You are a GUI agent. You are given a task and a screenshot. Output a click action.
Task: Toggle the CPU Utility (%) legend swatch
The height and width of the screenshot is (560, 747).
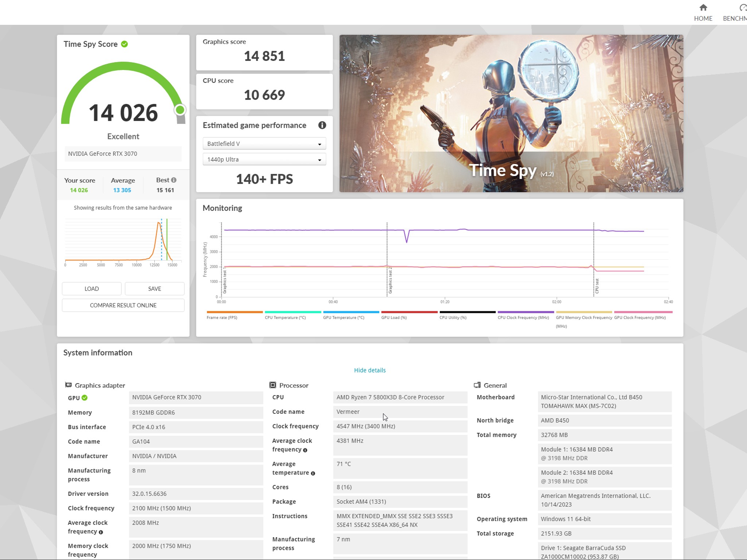click(468, 312)
